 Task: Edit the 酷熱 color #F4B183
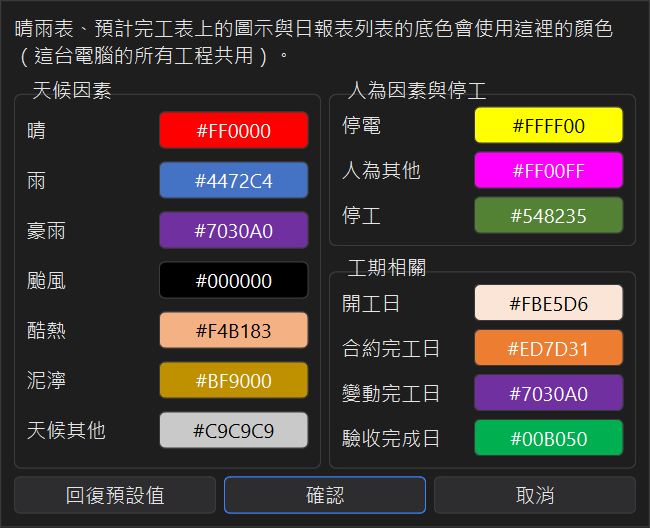pos(233,330)
